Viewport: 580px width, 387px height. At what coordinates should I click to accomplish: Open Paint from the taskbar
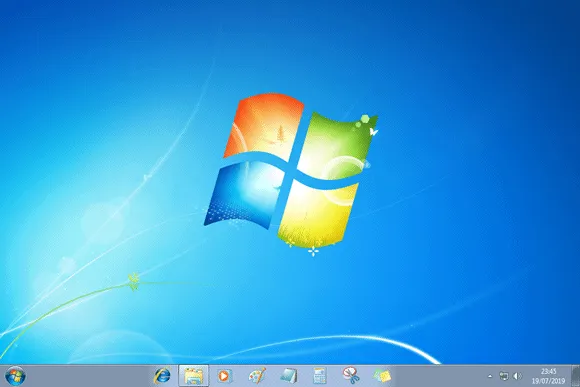tap(257, 376)
